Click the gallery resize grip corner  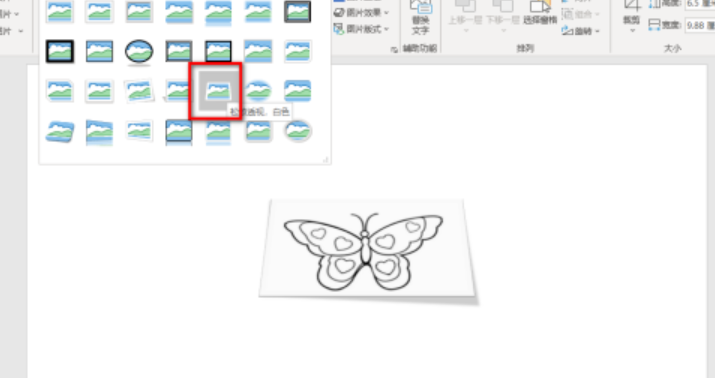326,160
